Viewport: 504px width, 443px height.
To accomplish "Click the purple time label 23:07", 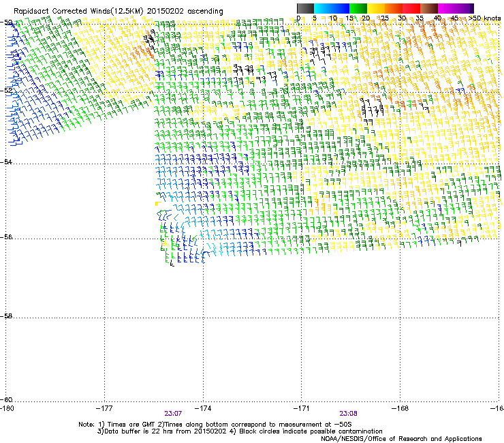I will [x=173, y=414].
